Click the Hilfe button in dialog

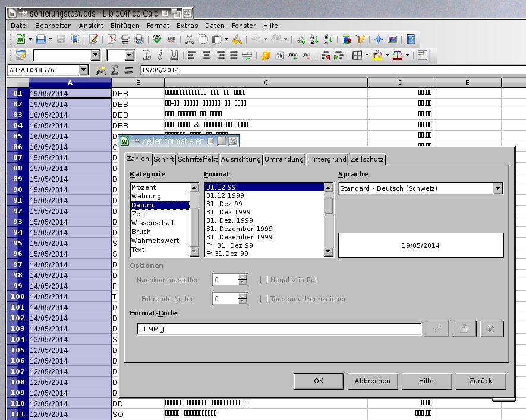(x=427, y=381)
